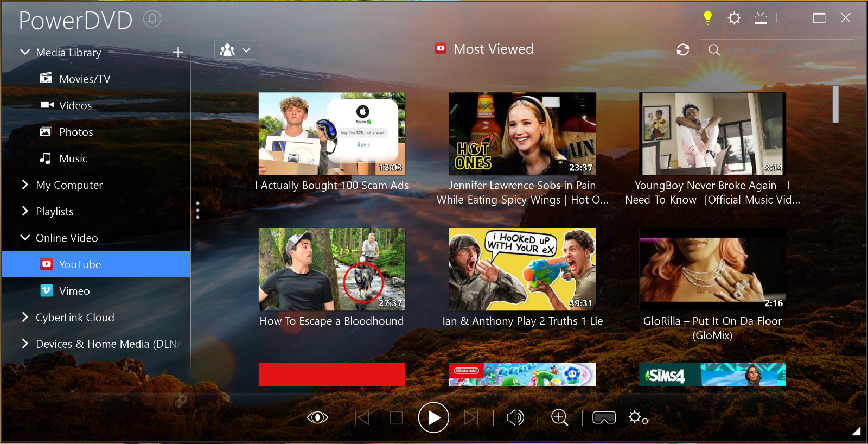Open the Hot Ones Jennifer Lawrence thumbnail
Image resolution: width=868 pixels, height=444 pixels.
522,134
